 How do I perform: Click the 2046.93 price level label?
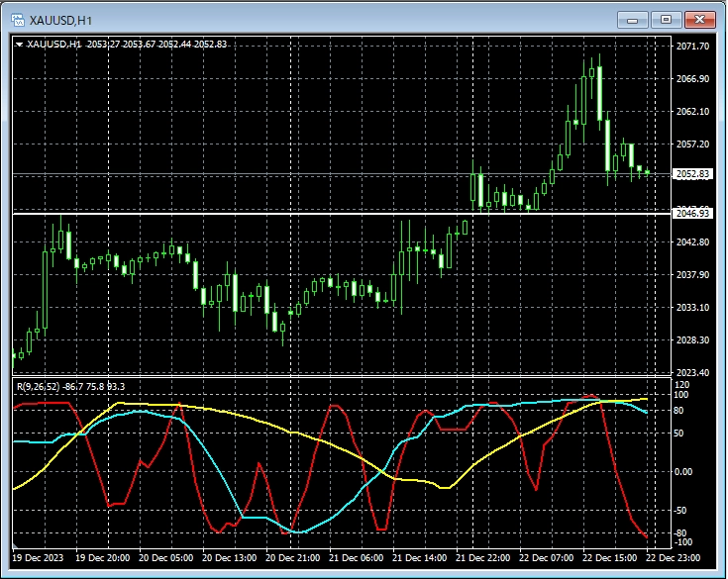tap(692, 213)
